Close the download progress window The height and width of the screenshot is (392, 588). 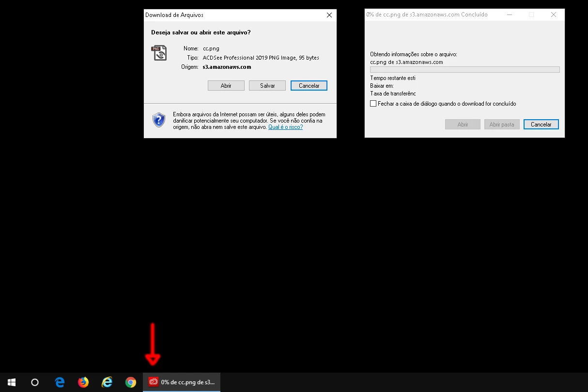pyautogui.click(x=554, y=15)
